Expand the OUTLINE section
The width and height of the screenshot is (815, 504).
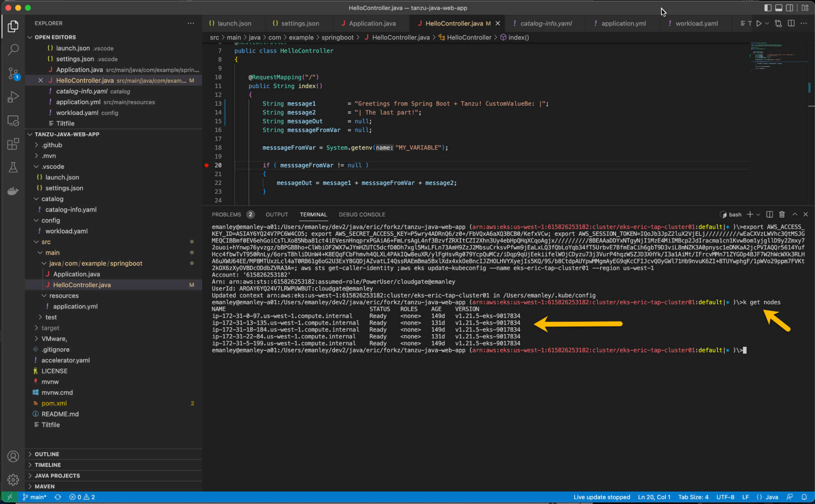pyautogui.click(x=47, y=454)
